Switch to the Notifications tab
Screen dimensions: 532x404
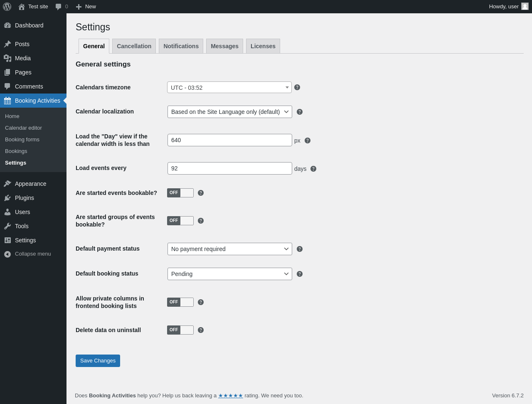point(181,46)
